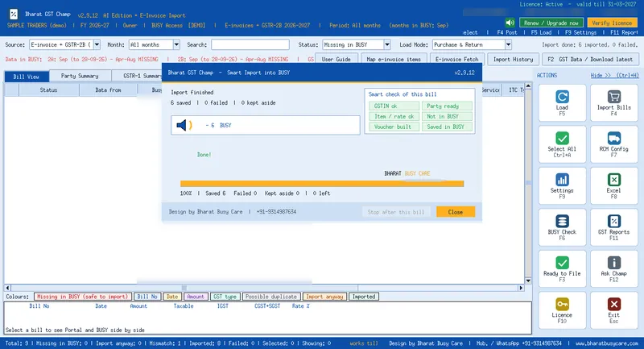Click the Imported colour legend

pyautogui.click(x=364, y=297)
